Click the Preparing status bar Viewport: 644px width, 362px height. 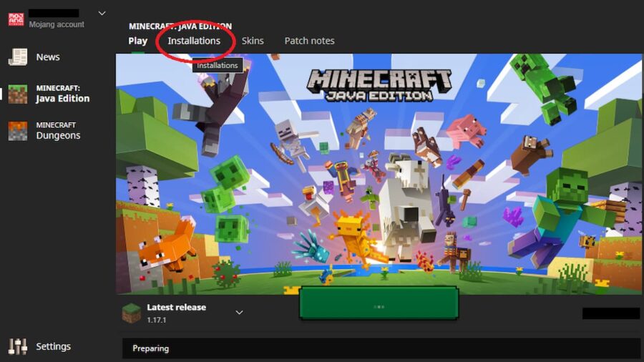382,348
